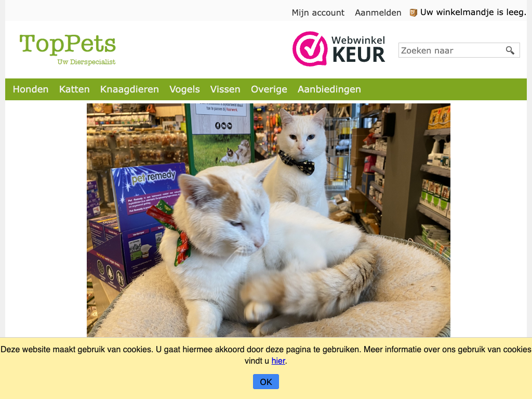Go to the Vogels category
Screen dimensions: 532x399
click(x=184, y=89)
